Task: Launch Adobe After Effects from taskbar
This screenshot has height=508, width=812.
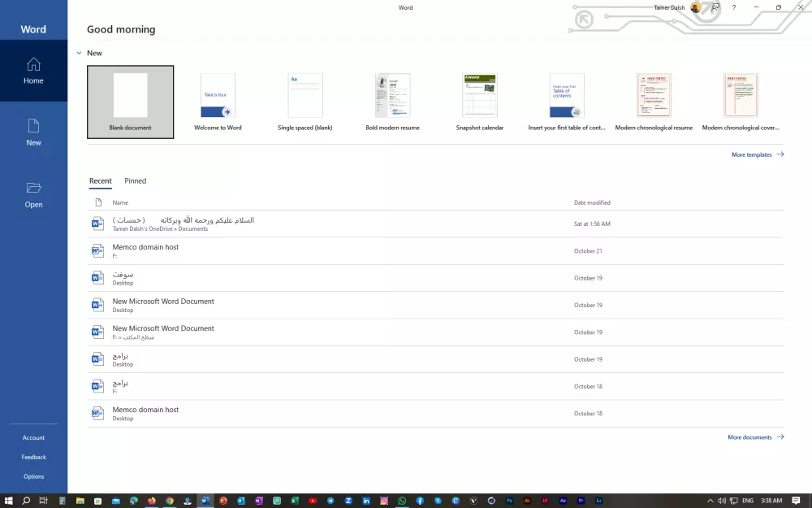Action: click(x=563, y=501)
